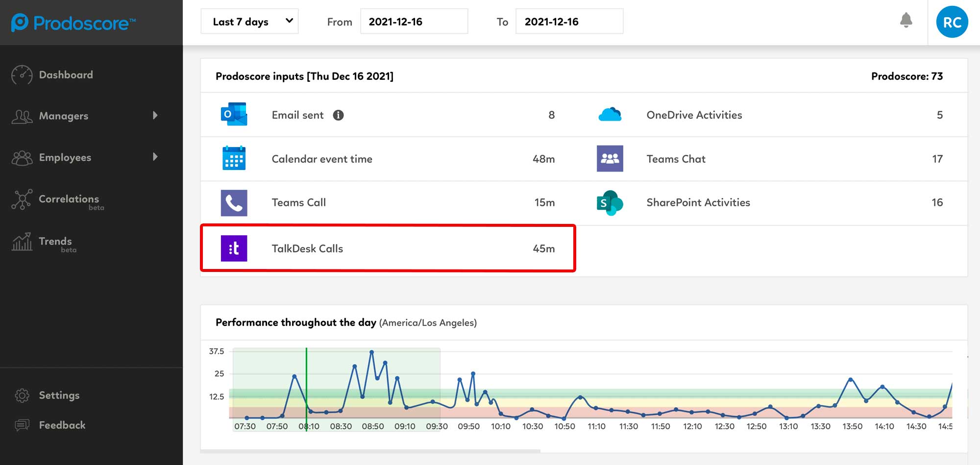The image size is (980, 465).
Task: Open the Dashboard gauge icon
Action: (22, 75)
